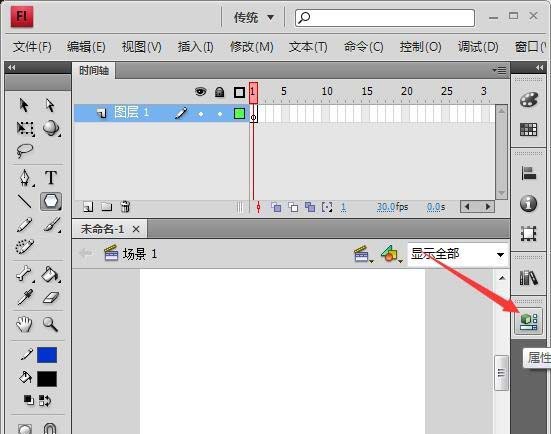Toggle Onion Skin button
This screenshot has height=434, width=551.
[276, 207]
